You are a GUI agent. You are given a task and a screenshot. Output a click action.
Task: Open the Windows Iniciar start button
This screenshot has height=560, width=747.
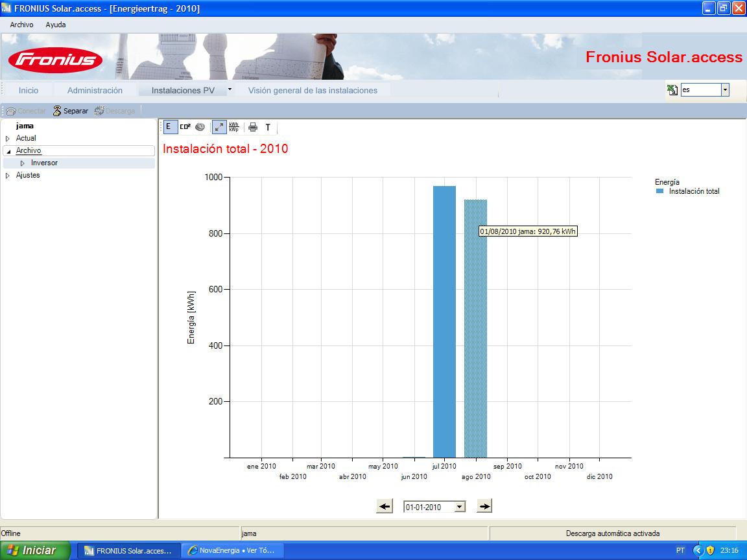35,550
